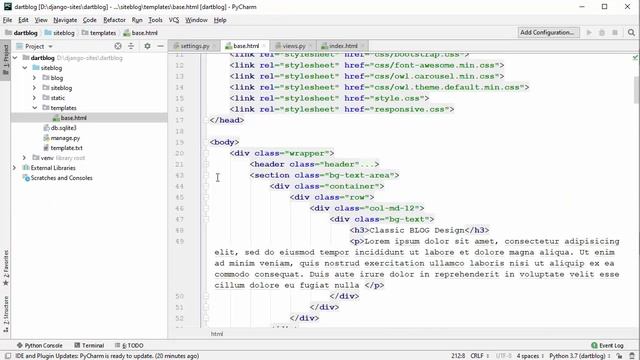Close the views.py editor tab
This screenshot has height=360, width=640.
point(311,46)
